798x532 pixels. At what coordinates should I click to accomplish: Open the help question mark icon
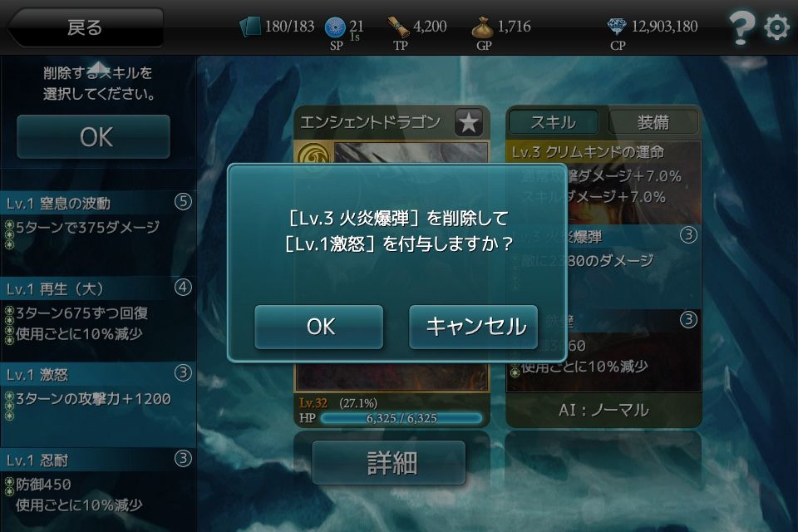coord(741,27)
